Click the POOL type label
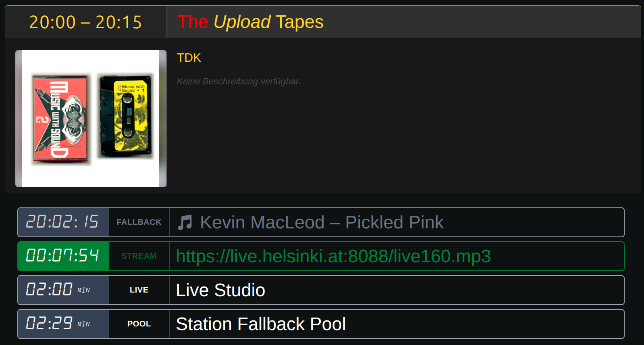The width and height of the screenshot is (644, 345). 139,324
